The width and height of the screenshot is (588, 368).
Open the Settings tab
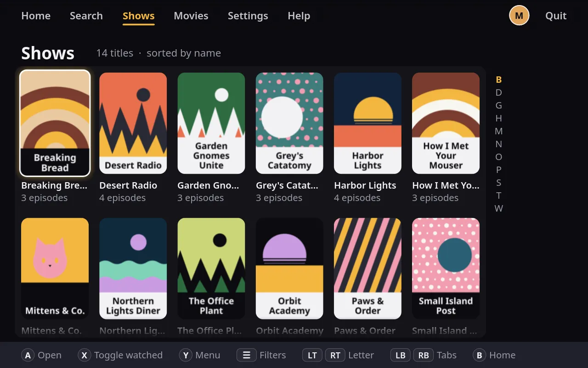248,16
